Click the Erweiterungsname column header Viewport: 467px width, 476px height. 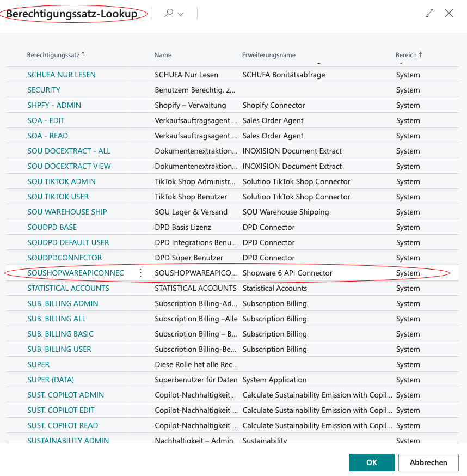pos(268,55)
